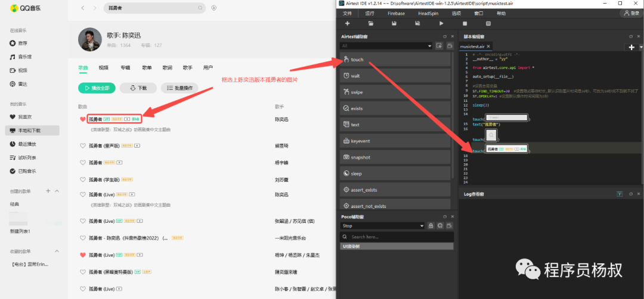644x299 pixels.
Task: Click the lock icon in Poco assistant
Action: point(431,226)
